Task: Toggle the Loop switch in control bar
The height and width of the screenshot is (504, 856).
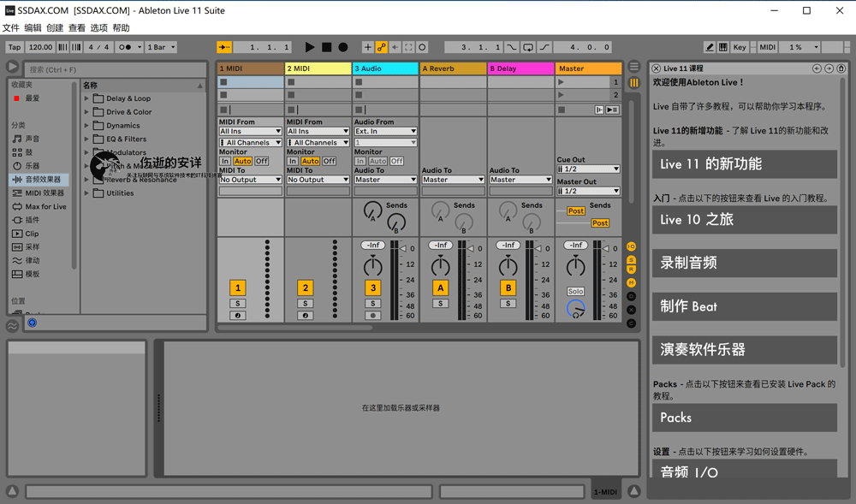Action: pos(528,47)
